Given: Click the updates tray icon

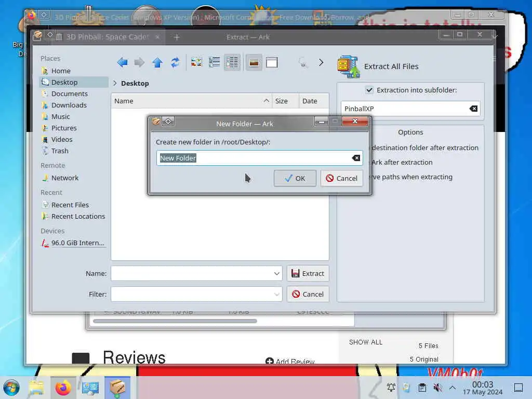Looking at the screenshot, I should coord(406,388).
